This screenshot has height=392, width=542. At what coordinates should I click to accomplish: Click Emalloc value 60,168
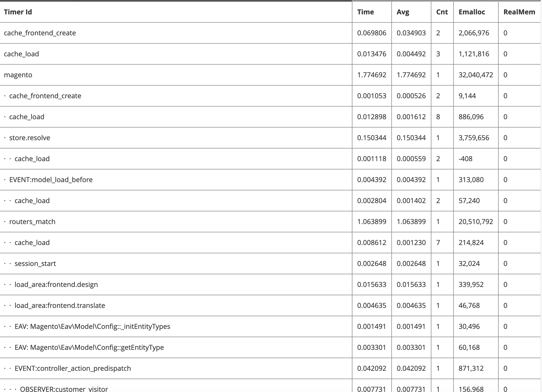[x=469, y=347]
